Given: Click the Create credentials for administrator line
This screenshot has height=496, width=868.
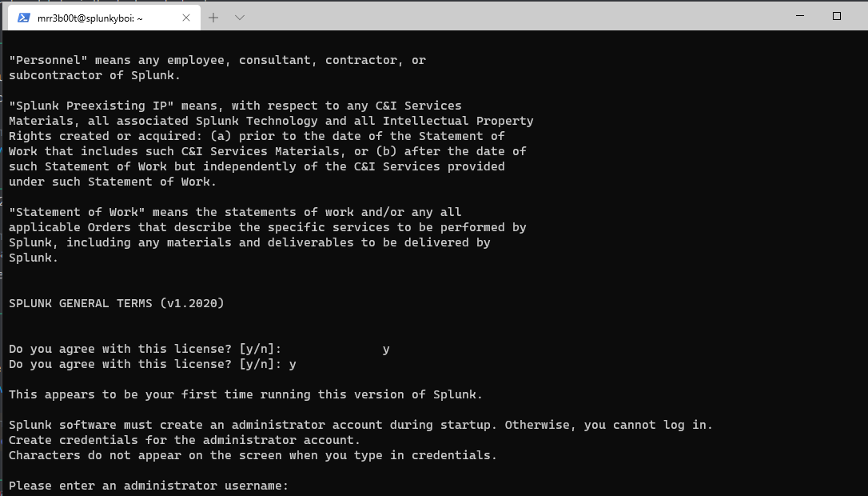Looking at the screenshot, I should click(185, 440).
